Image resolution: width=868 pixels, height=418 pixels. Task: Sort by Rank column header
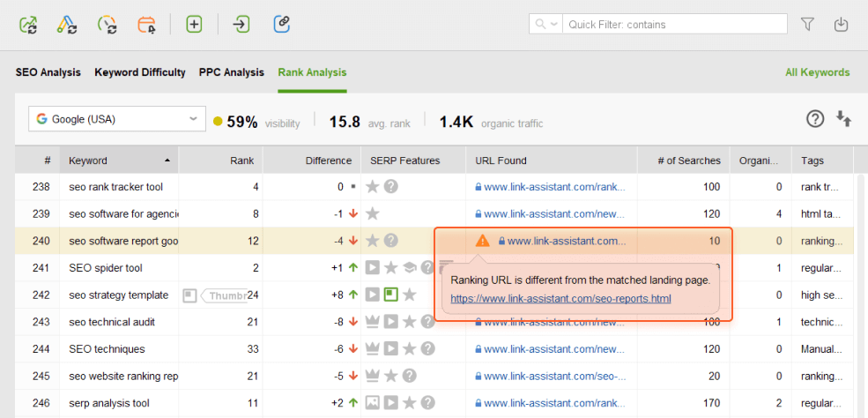[220, 160]
